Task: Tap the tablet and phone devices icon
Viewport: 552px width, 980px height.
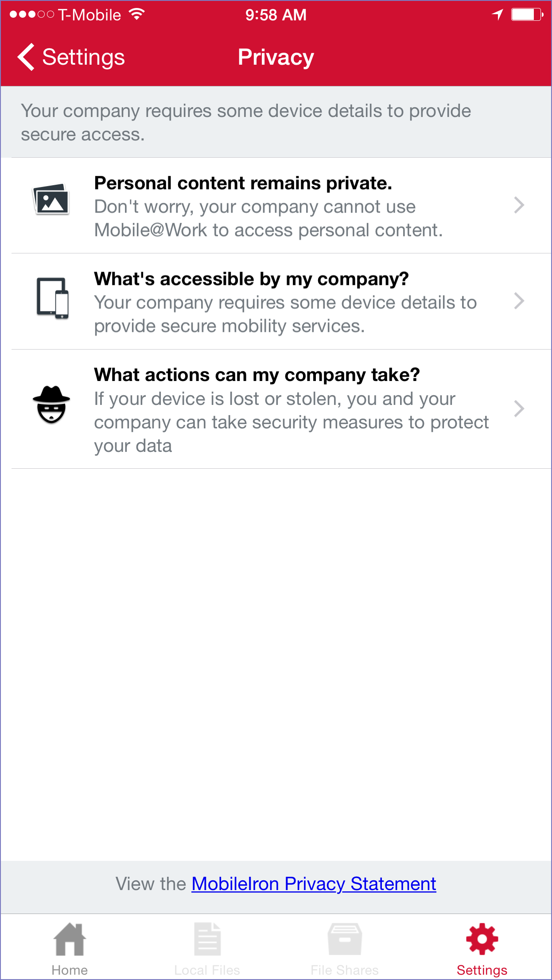Action: pyautogui.click(x=53, y=298)
